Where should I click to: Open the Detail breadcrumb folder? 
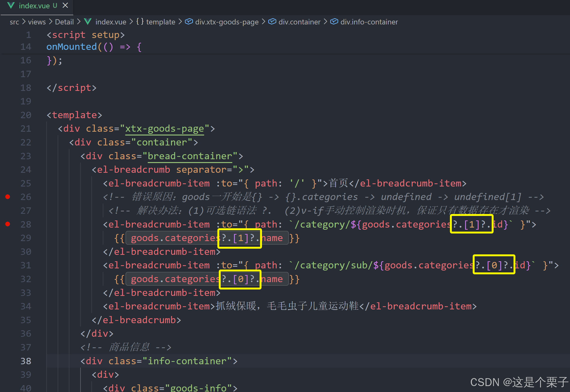64,22
